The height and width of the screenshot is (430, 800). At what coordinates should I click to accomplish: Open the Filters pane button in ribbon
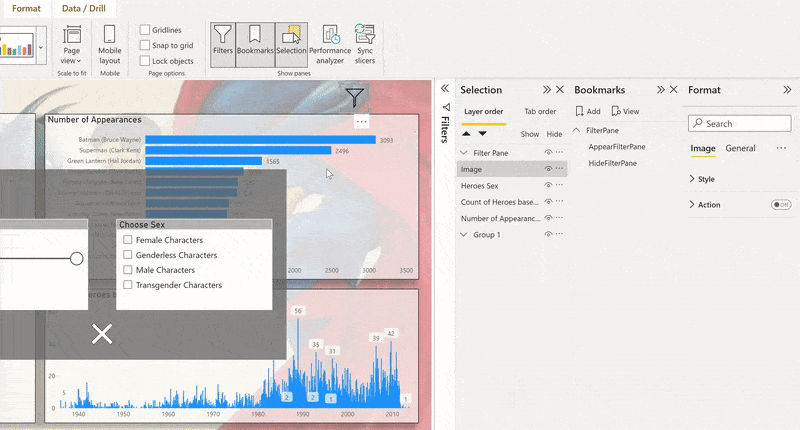pos(223,43)
